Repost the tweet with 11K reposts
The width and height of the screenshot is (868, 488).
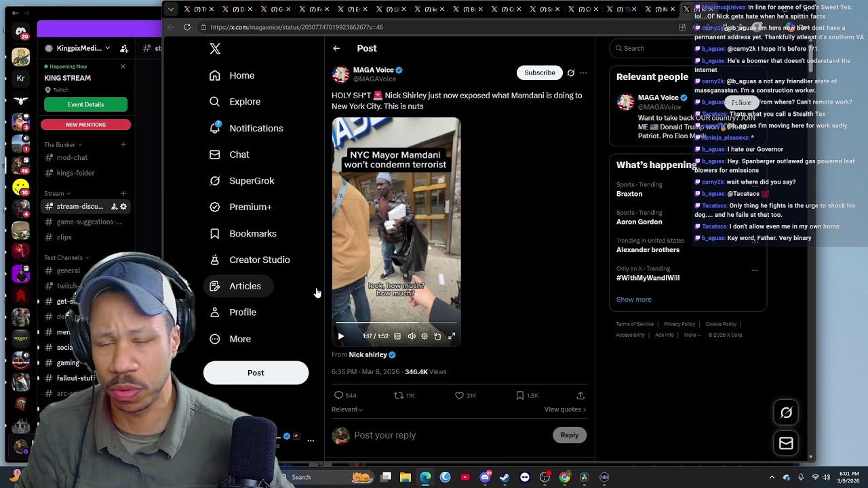(x=399, y=395)
